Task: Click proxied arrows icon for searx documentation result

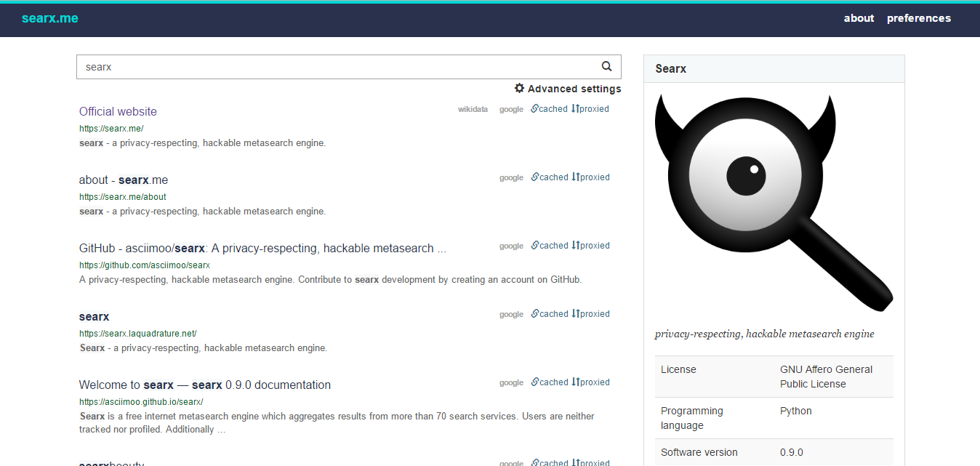Action: 575,382
